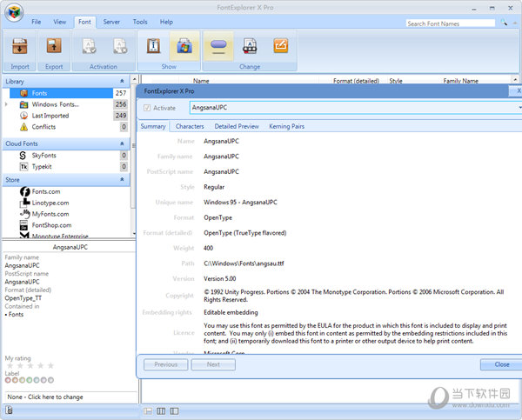Select the three-column layout icon in status bar
522x420 pixels.
161,411
